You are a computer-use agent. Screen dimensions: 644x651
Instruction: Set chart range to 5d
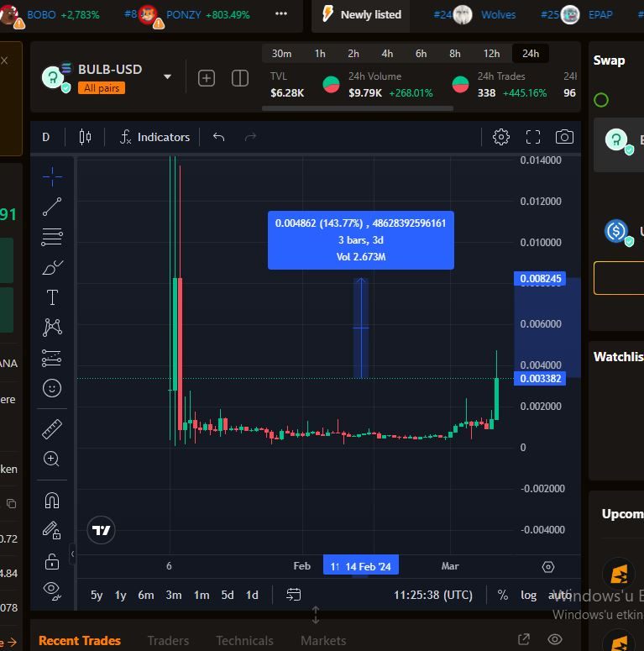pyautogui.click(x=228, y=595)
